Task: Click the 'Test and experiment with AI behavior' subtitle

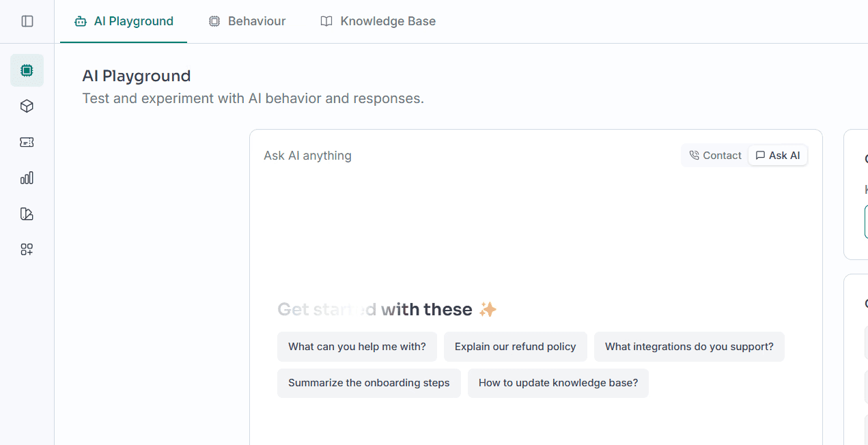Action: (253, 98)
